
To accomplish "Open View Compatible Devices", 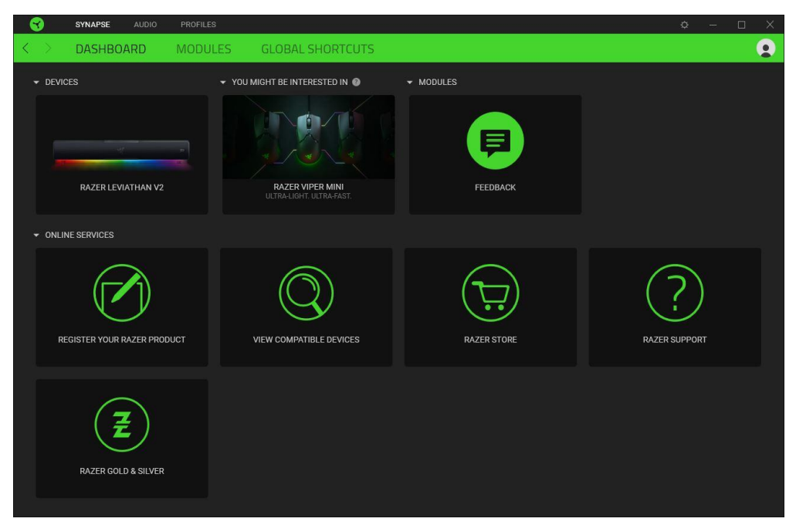I will tap(307, 305).
